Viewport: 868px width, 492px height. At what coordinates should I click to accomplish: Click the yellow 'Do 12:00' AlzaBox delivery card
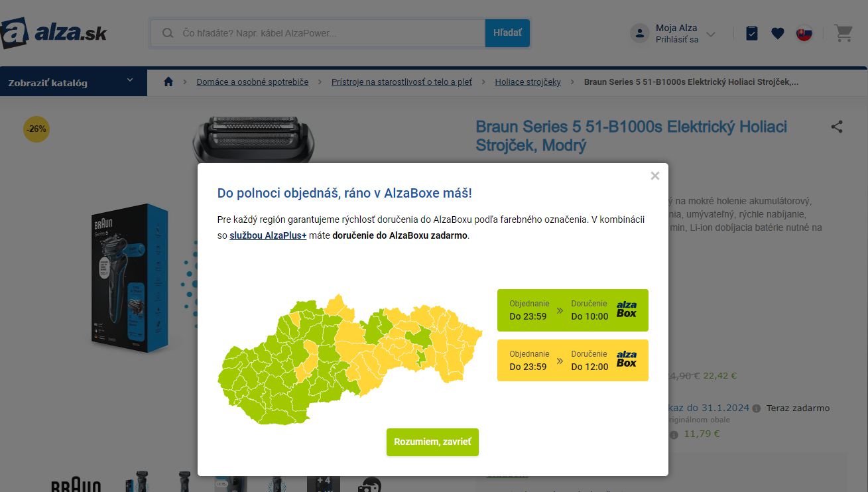click(573, 360)
